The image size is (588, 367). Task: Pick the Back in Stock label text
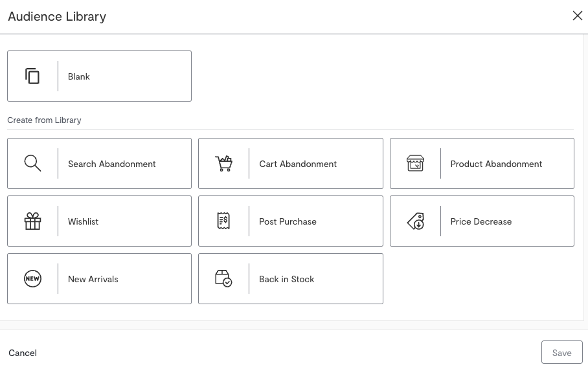tap(286, 279)
